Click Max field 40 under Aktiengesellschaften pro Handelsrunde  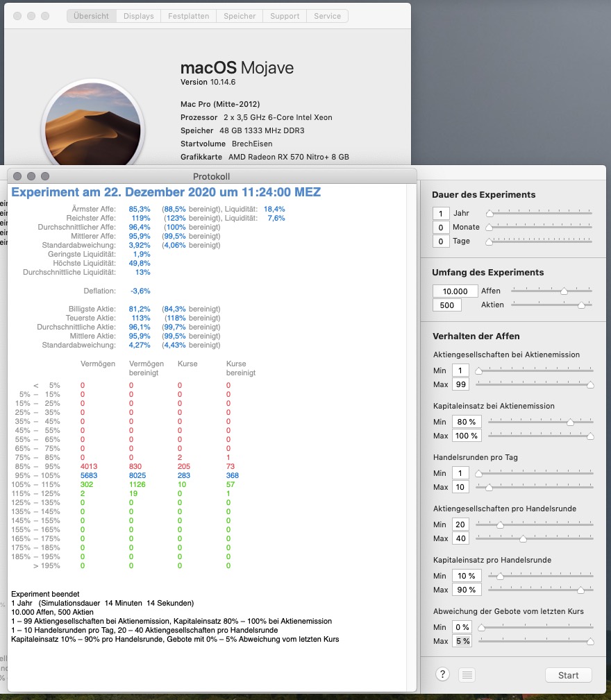[460, 538]
